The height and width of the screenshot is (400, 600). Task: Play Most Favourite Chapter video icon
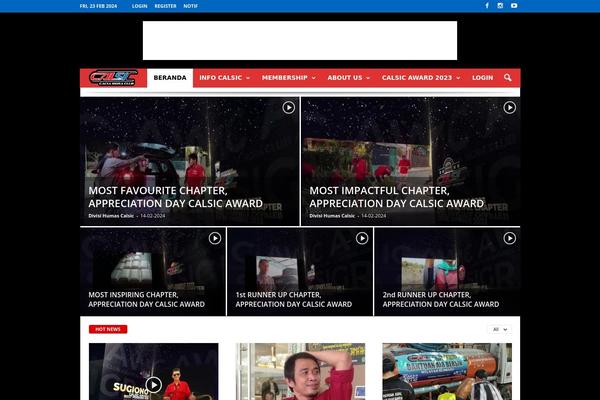[x=289, y=108]
